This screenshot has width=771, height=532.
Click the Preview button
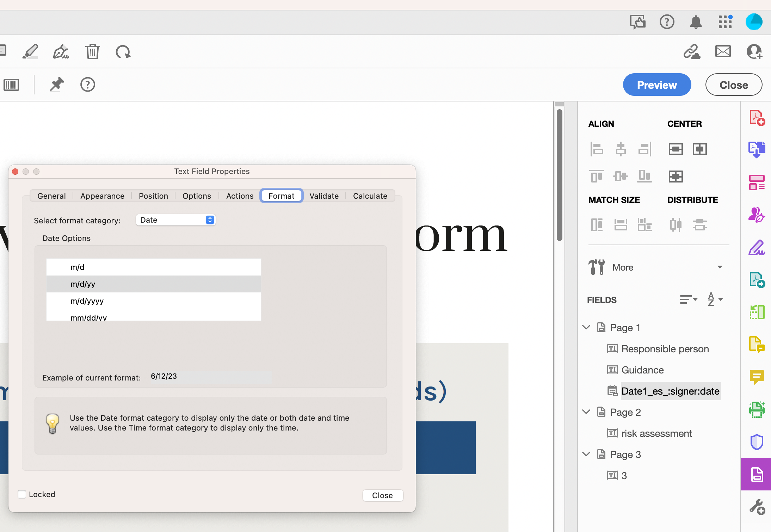tap(657, 84)
